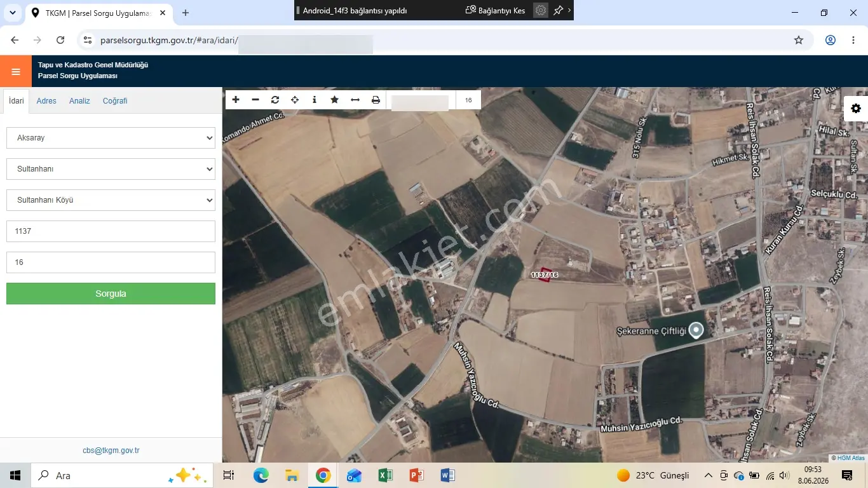The width and height of the screenshot is (868, 488).
Task: Click the parsel field containing 16
Action: (111, 262)
